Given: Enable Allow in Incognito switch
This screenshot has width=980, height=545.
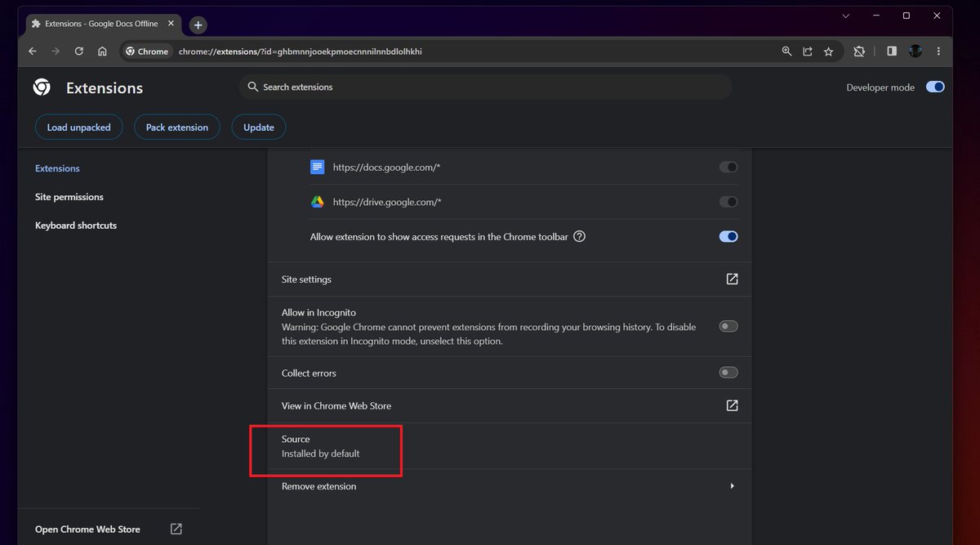Looking at the screenshot, I should (x=728, y=326).
